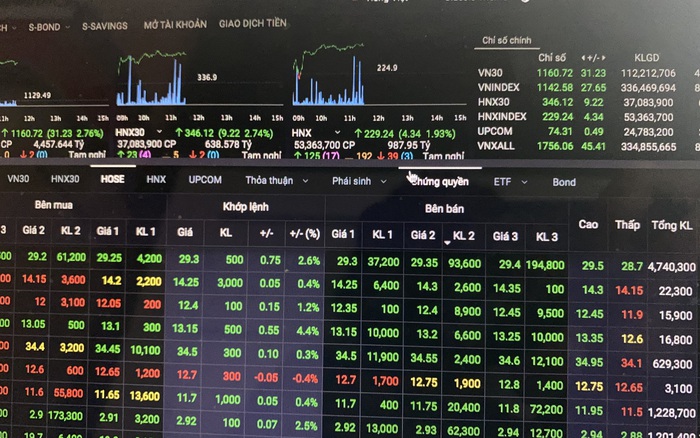Select the VNXALL row in index table
700x438 pixels.
click(x=502, y=145)
